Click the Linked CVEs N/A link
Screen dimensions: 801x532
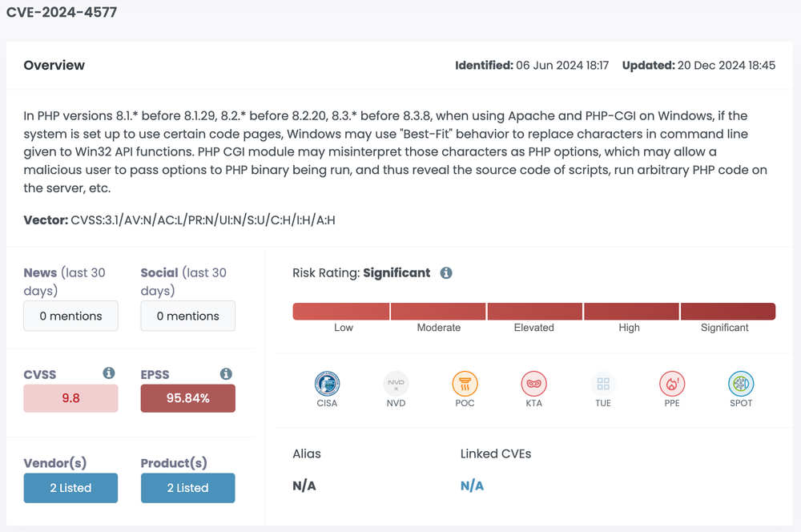472,486
